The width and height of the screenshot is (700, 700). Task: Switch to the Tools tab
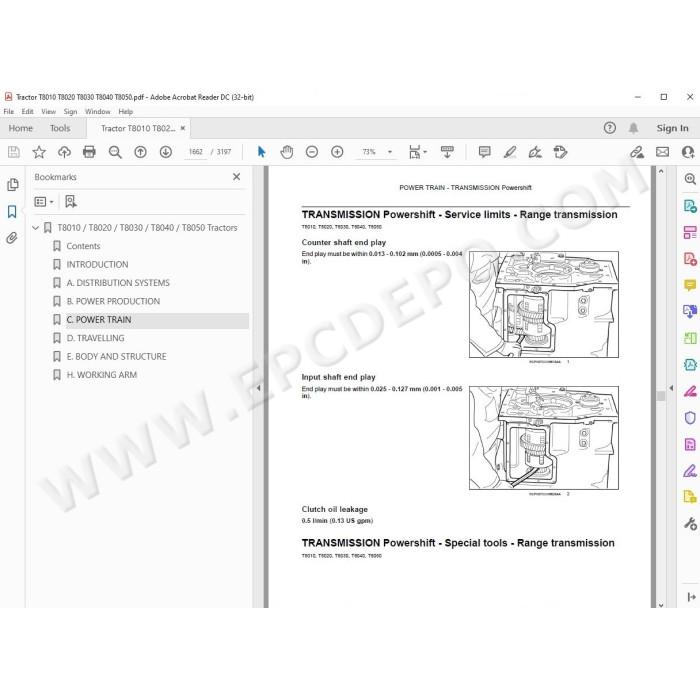click(60, 129)
